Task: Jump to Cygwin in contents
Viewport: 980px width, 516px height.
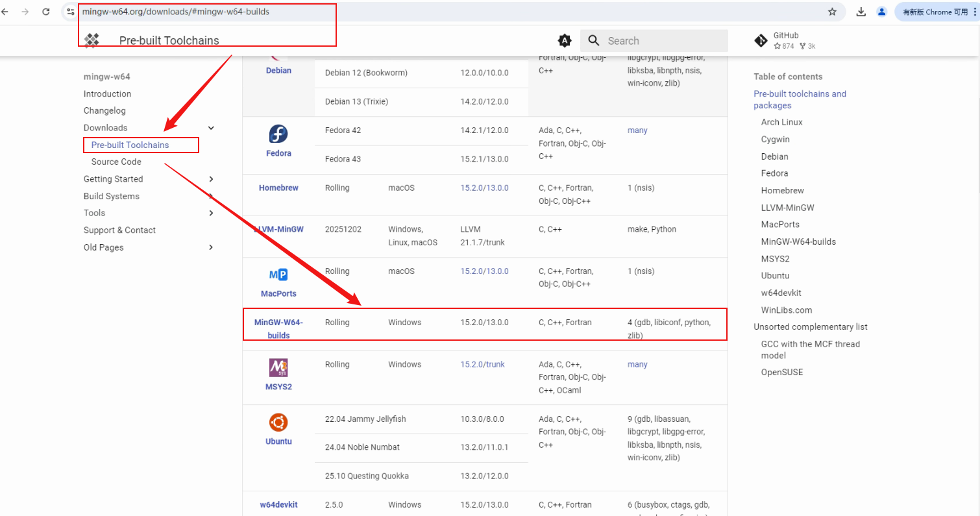Action: 775,140
